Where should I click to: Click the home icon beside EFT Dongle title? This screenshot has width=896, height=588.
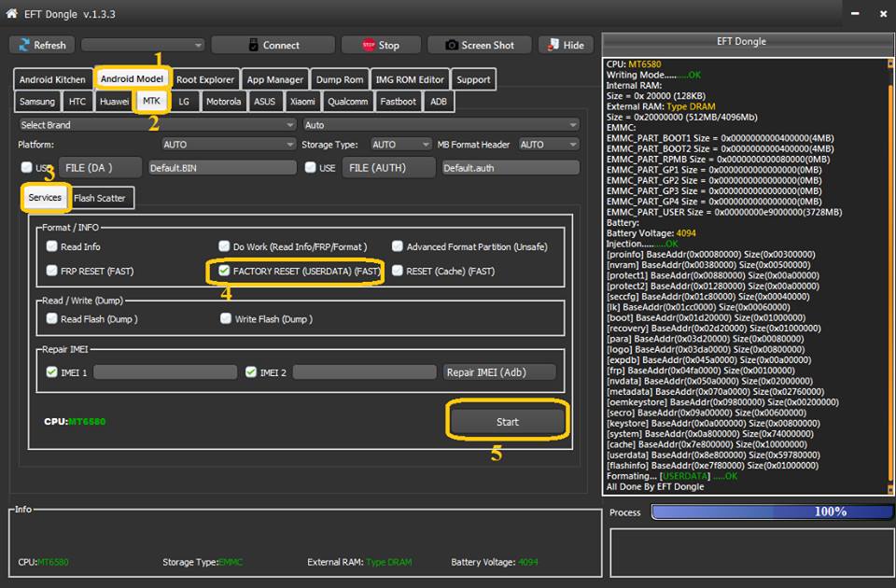[11, 13]
